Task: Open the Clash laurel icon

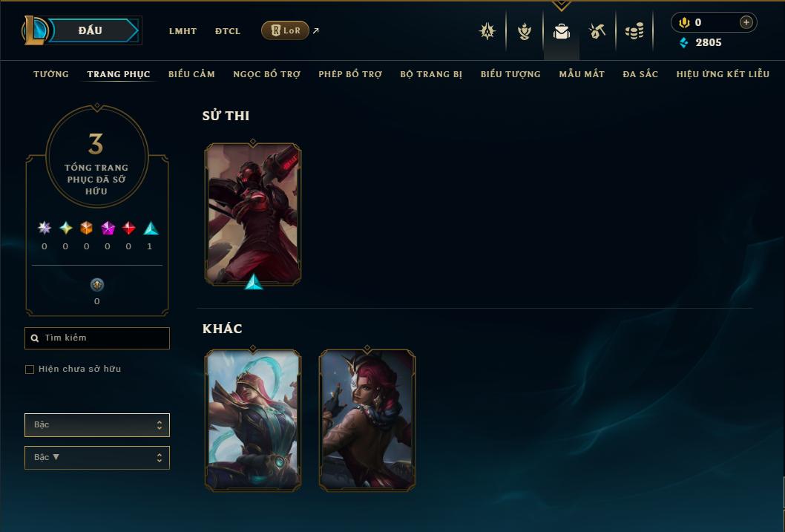Action: point(524,31)
